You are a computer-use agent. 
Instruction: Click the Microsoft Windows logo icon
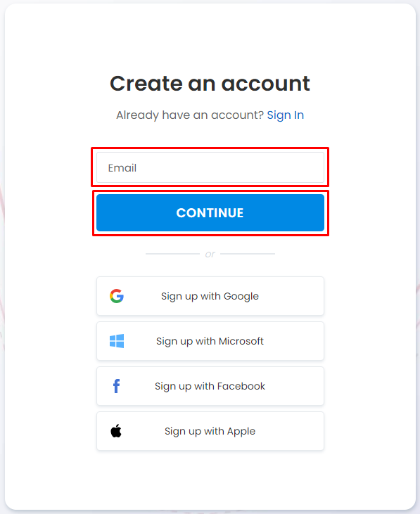pyautogui.click(x=117, y=341)
